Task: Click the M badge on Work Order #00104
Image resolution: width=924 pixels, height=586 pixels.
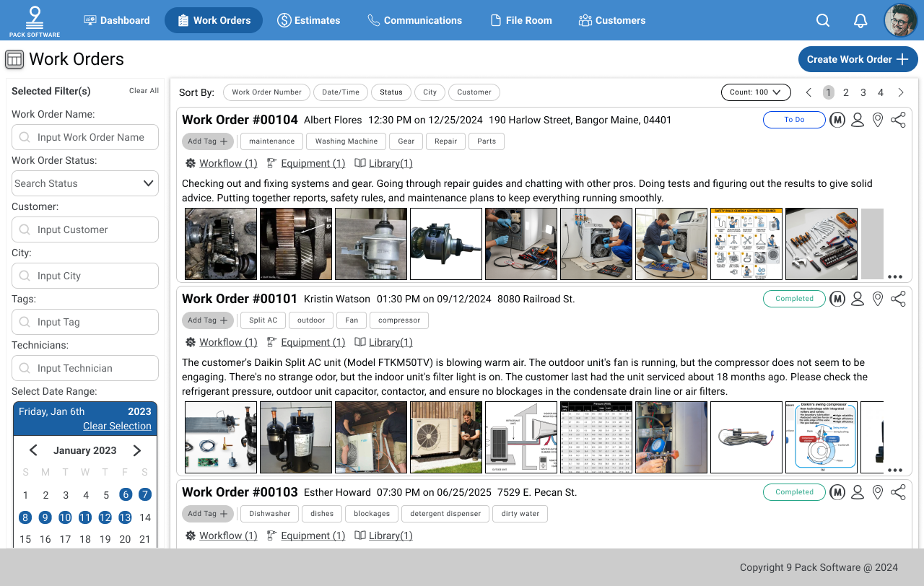Action: [837, 120]
